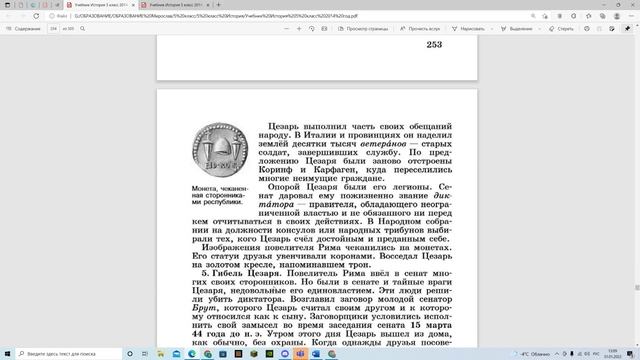The image size is (640, 360).
Task: Add page to favorites star icon
Action: (545, 16)
